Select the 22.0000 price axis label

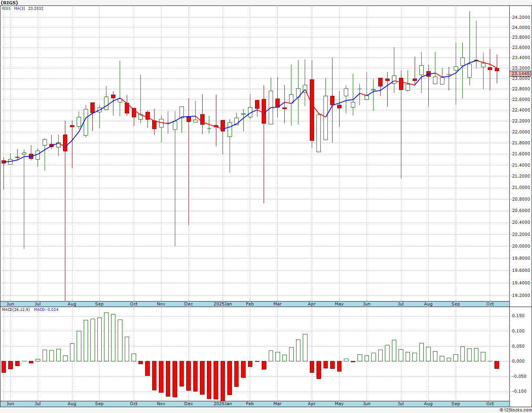(520, 132)
